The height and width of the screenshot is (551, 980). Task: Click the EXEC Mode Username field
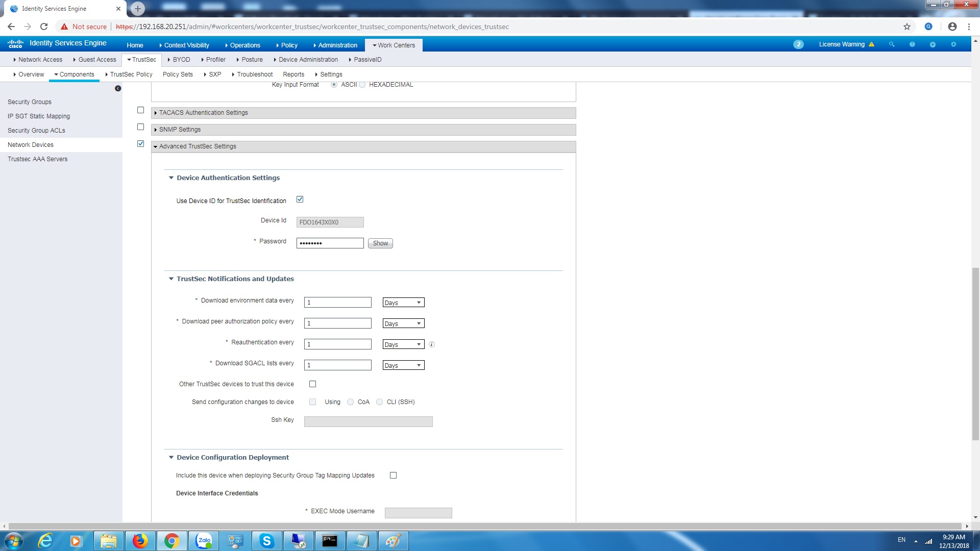pos(418,512)
